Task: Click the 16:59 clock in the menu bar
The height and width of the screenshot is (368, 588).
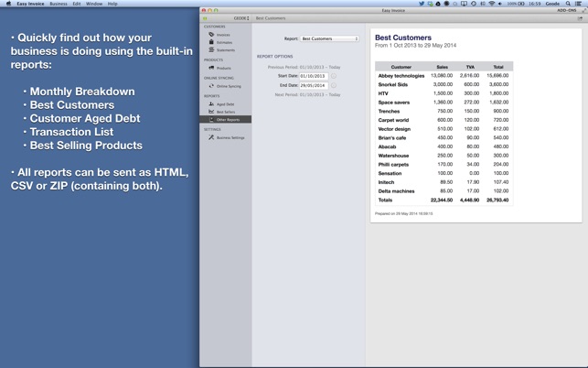Action: coord(534,4)
